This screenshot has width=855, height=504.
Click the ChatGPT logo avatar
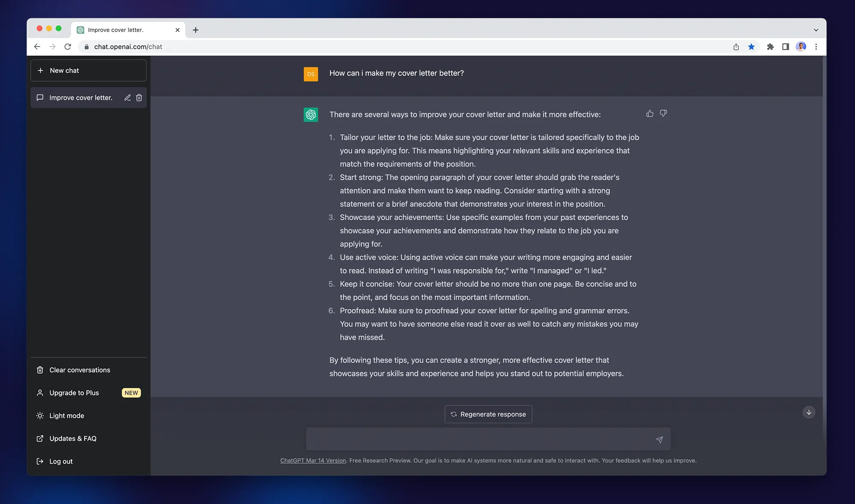click(x=311, y=115)
